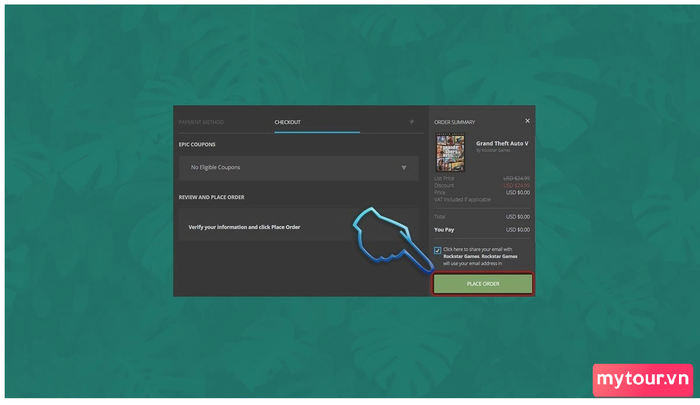Toggle the share email with Rockstar Games checkbox

(x=438, y=251)
